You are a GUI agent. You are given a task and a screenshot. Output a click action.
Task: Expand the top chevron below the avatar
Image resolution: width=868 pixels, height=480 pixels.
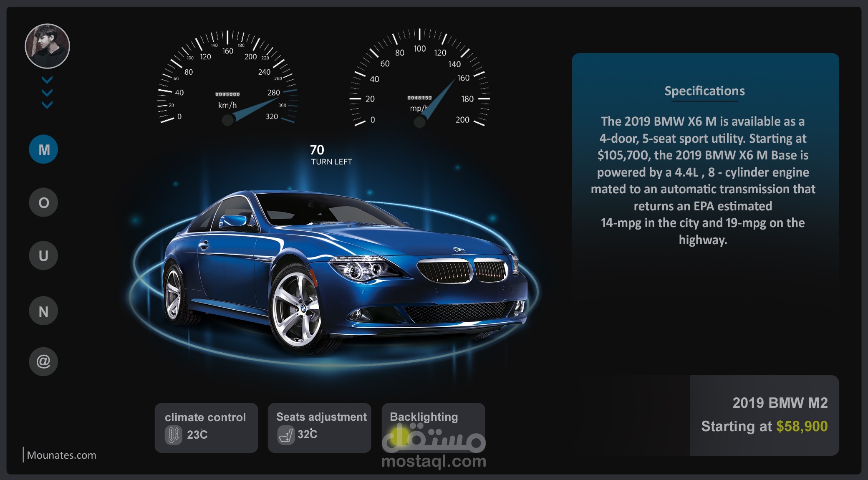[47, 79]
